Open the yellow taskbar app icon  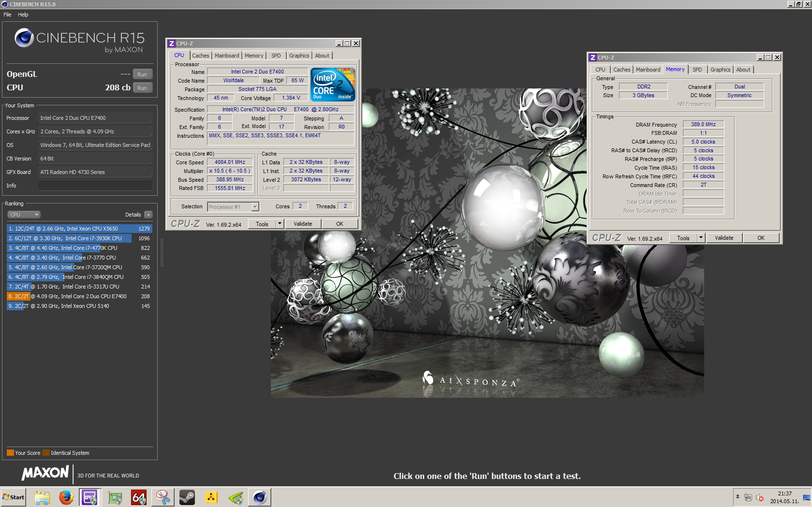211,497
